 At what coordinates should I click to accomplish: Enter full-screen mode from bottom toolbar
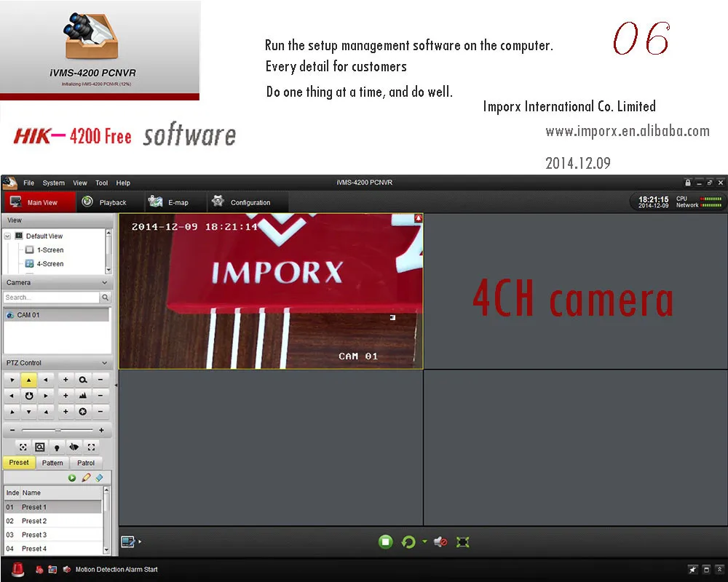(x=462, y=541)
